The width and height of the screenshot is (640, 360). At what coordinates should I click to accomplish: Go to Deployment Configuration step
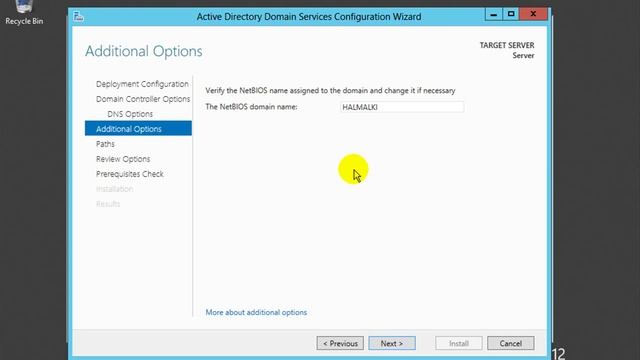pos(142,84)
